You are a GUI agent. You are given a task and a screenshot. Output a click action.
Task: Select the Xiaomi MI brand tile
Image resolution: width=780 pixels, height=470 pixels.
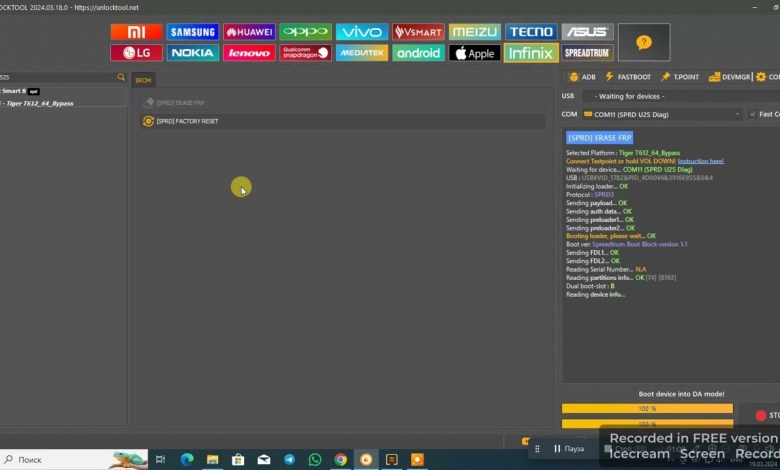pyautogui.click(x=136, y=32)
